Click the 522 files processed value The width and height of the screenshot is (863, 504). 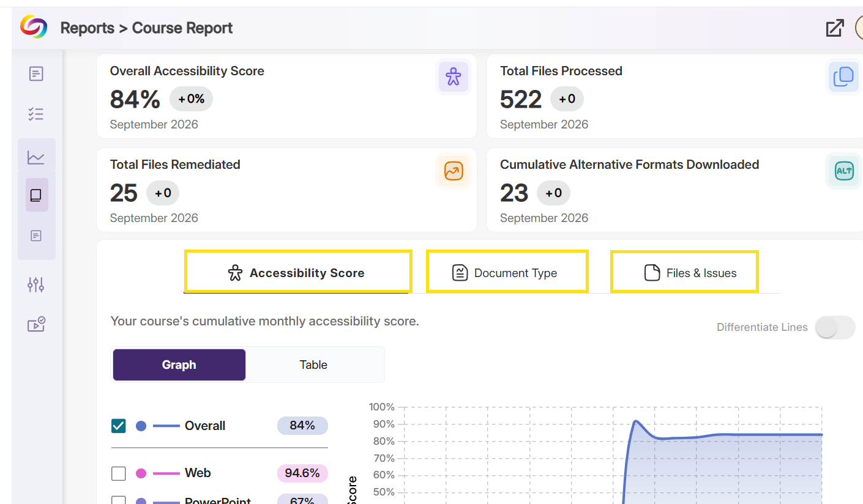click(521, 99)
